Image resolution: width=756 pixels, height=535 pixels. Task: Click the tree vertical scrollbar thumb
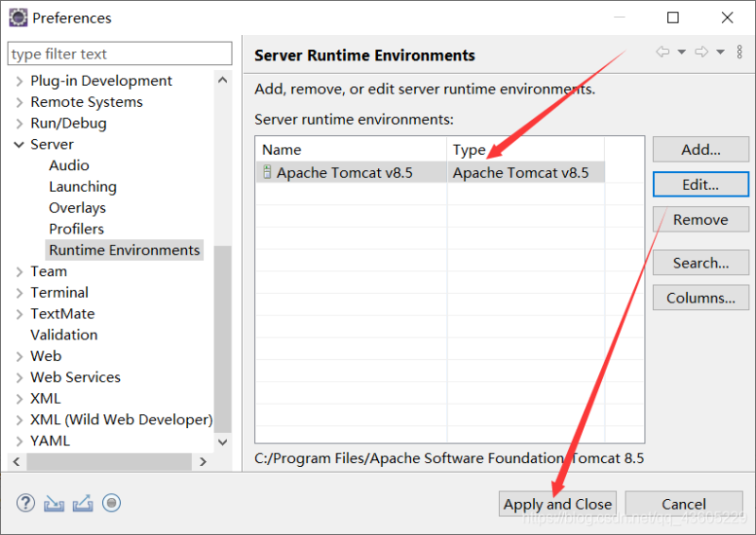pyautogui.click(x=223, y=338)
